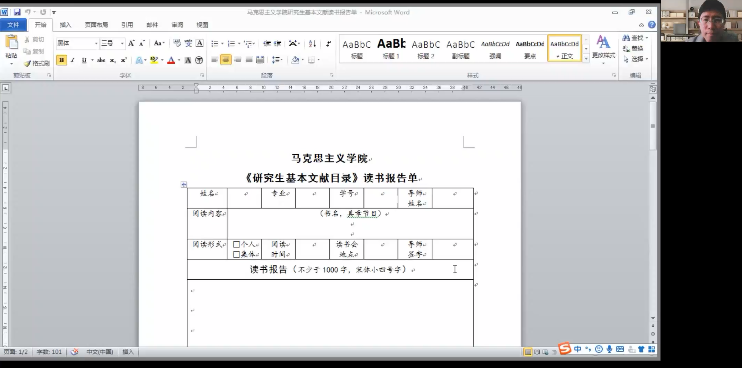The width and height of the screenshot is (742, 368).
Task: Click the save icon in quick access toolbar
Action: [17, 12]
